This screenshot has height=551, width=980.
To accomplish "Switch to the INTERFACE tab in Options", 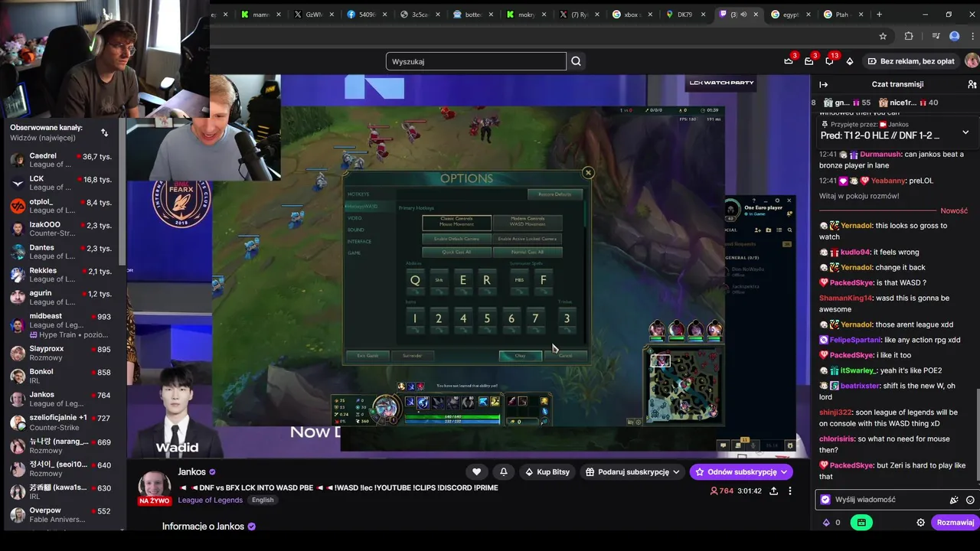I will pyautogui.click(x=359, y=241).
